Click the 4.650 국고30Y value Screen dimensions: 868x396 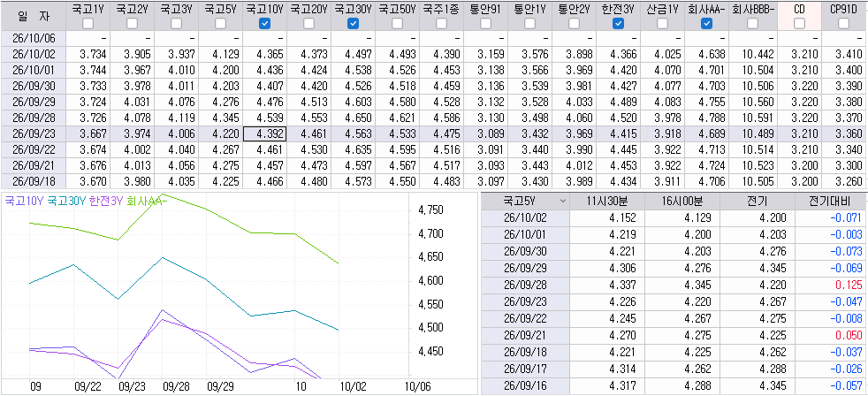(354, 118)
